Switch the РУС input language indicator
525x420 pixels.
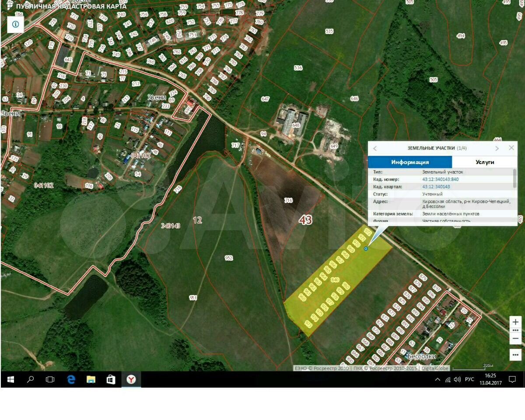point(469,379)
